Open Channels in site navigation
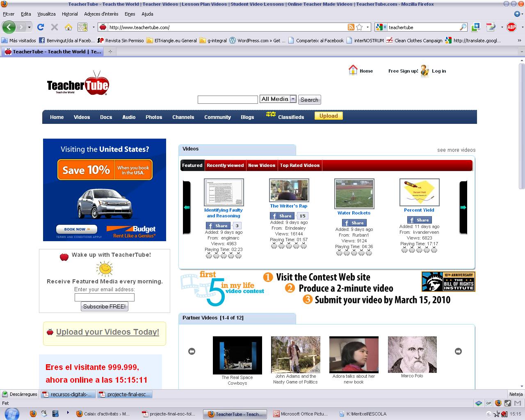525x420 pixels. 183,117
